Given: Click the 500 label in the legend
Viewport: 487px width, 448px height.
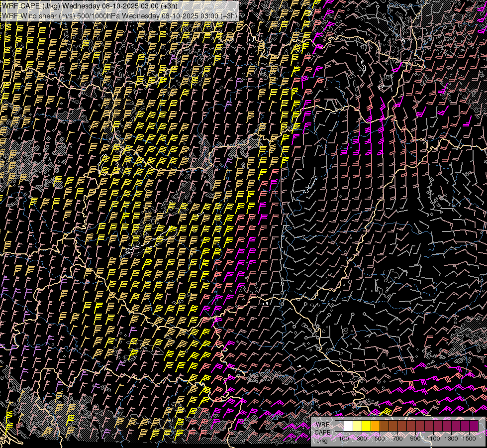Looking at the screenshot, I should (x=380, y=439).
